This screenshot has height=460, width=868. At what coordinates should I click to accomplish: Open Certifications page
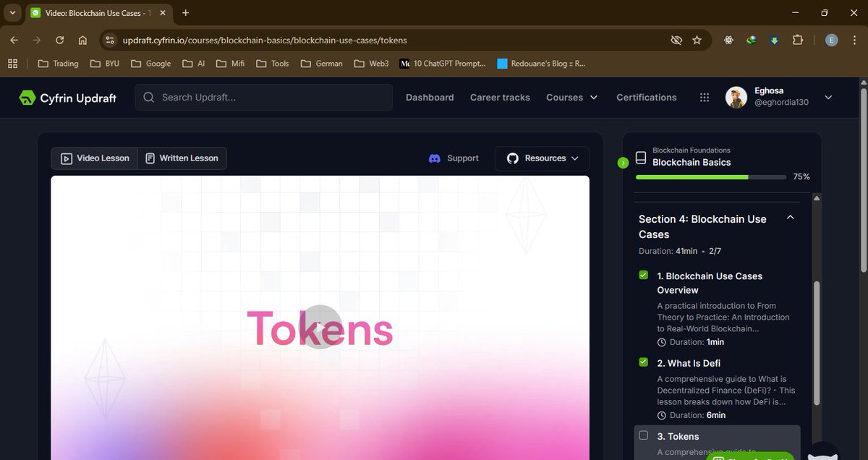(x=647, y=98)
